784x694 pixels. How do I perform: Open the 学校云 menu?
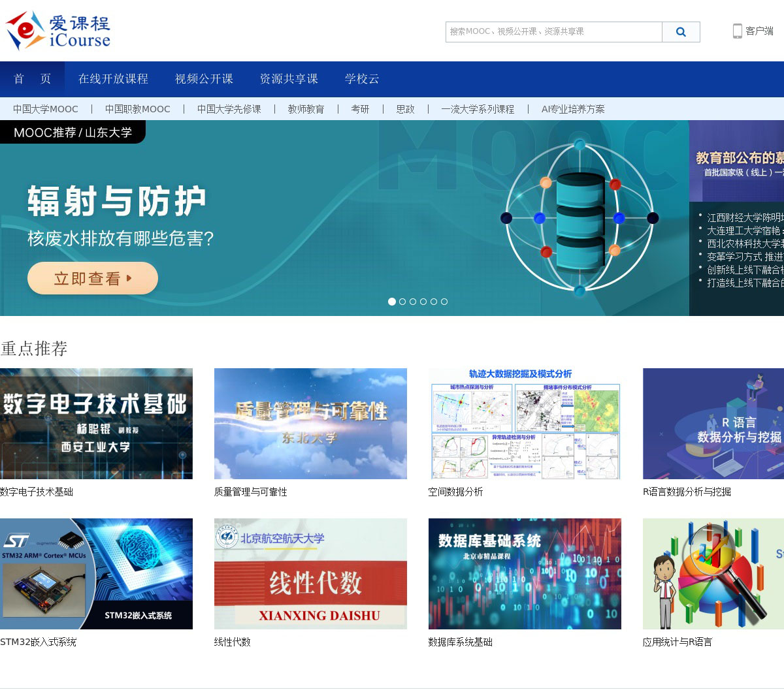point(362,79)
